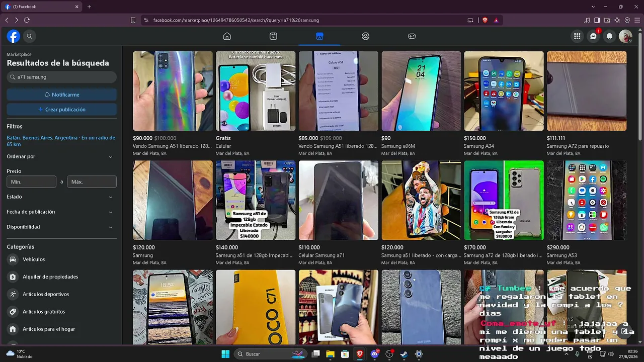Viewport: 644px width, 362px height.
Task: Open the Gratis Celular listing photo
Action: tap(256, 91)
